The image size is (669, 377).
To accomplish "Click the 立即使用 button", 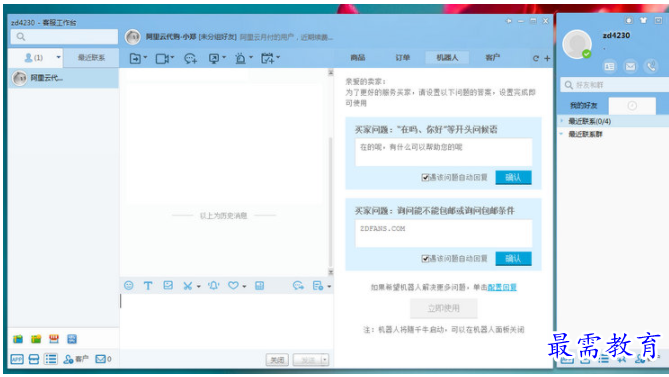I will click(443, 308).
